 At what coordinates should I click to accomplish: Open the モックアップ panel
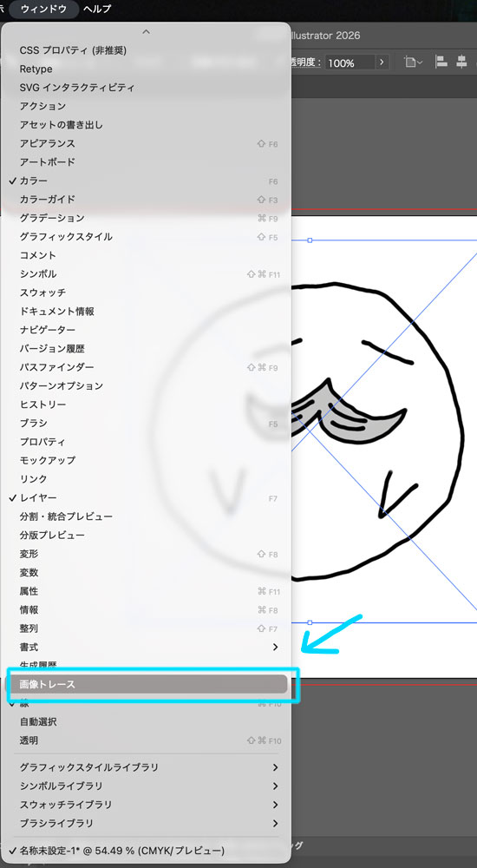pos(146,461)
